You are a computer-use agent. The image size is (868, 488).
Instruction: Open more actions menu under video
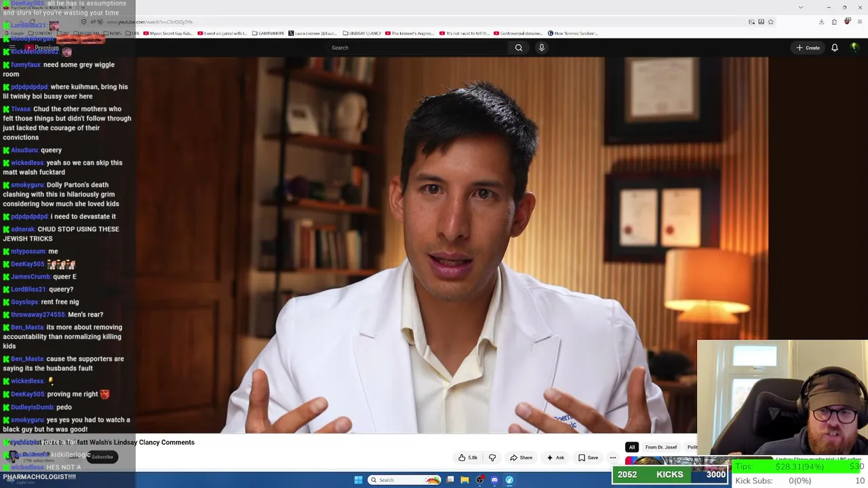pos(613,457)
